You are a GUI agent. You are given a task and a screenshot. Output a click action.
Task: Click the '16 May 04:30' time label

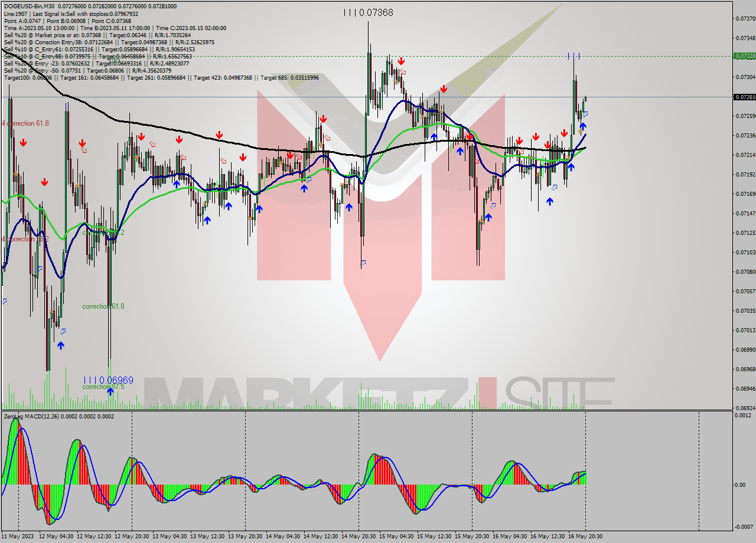510,537
